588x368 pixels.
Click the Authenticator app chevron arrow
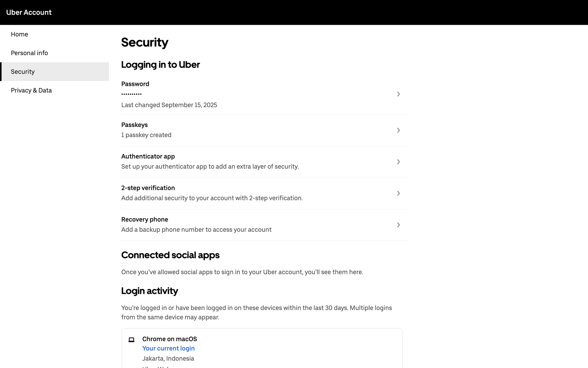coord(398,162)
